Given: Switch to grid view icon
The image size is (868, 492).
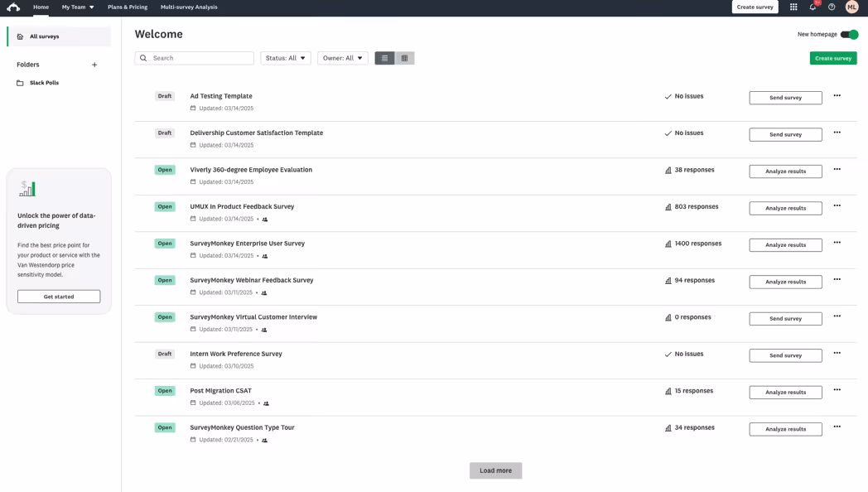Looking at the screenshot, I should [405, 58].
